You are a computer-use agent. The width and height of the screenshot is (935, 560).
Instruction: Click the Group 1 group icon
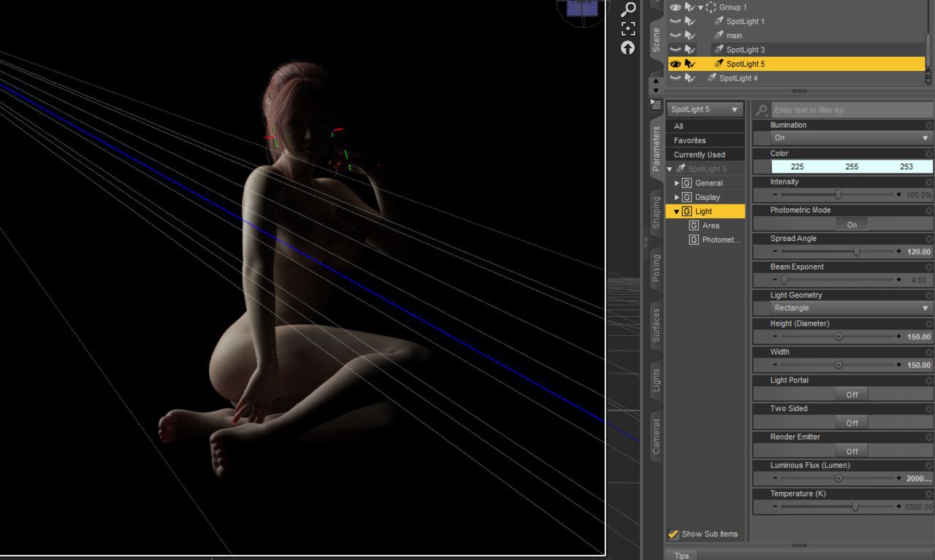coord(711,7)
